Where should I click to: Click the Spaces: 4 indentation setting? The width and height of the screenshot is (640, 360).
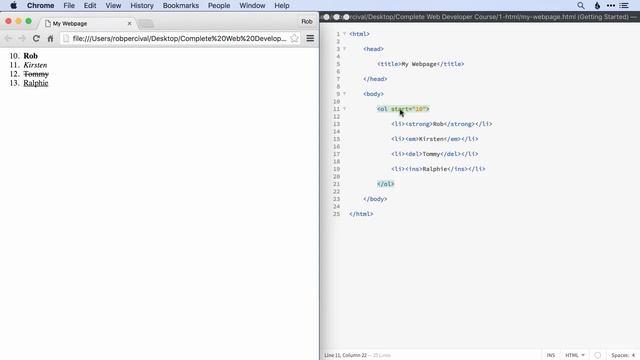pyautogui.click(x=623, y=355)
